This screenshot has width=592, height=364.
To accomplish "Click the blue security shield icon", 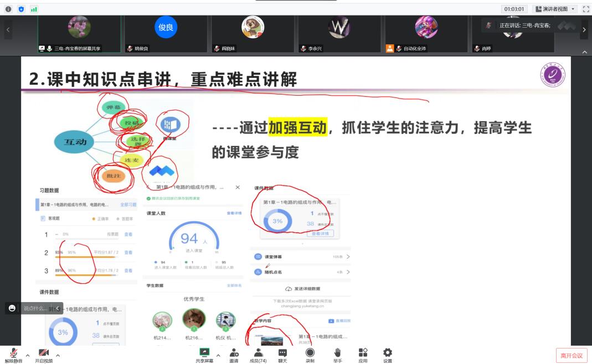I will (x=21, y=9).
